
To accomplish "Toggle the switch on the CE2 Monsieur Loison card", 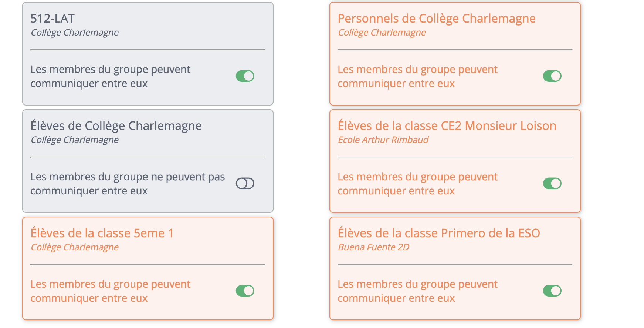I will tap(552, 183).
